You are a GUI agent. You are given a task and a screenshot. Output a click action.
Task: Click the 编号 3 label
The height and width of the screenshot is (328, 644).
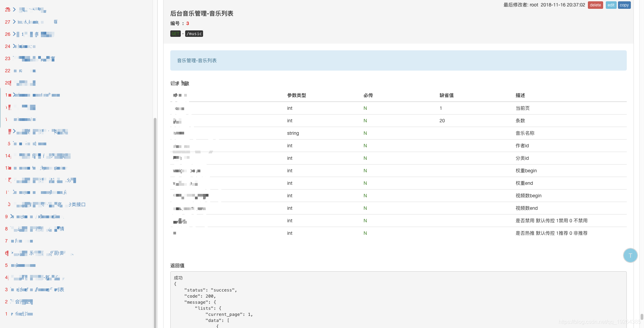click(180, 23)
